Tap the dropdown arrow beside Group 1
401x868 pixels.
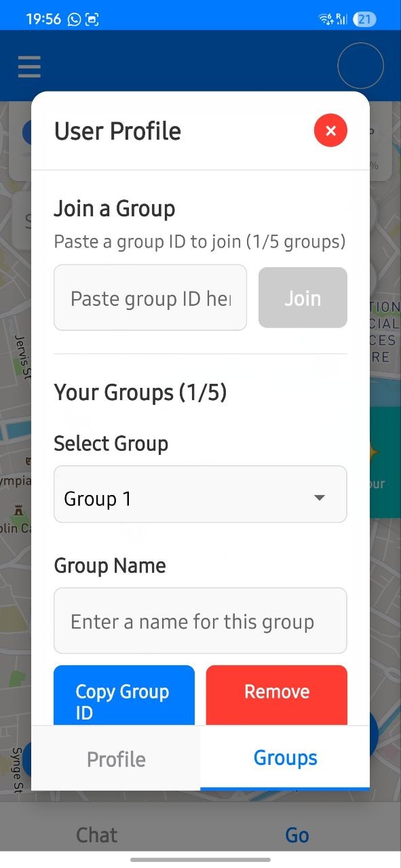click(319, 496)
